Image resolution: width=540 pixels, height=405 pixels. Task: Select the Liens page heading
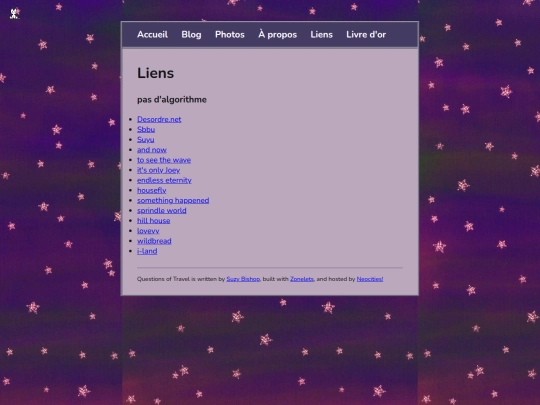pos(155,73)
